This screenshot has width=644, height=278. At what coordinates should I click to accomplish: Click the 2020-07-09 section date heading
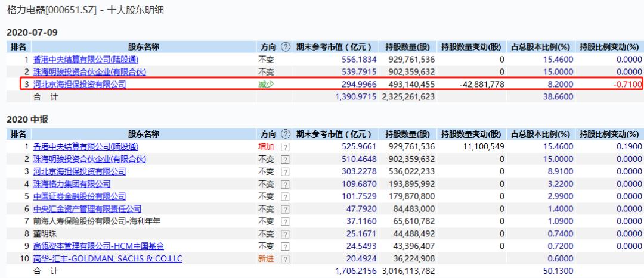32,32
